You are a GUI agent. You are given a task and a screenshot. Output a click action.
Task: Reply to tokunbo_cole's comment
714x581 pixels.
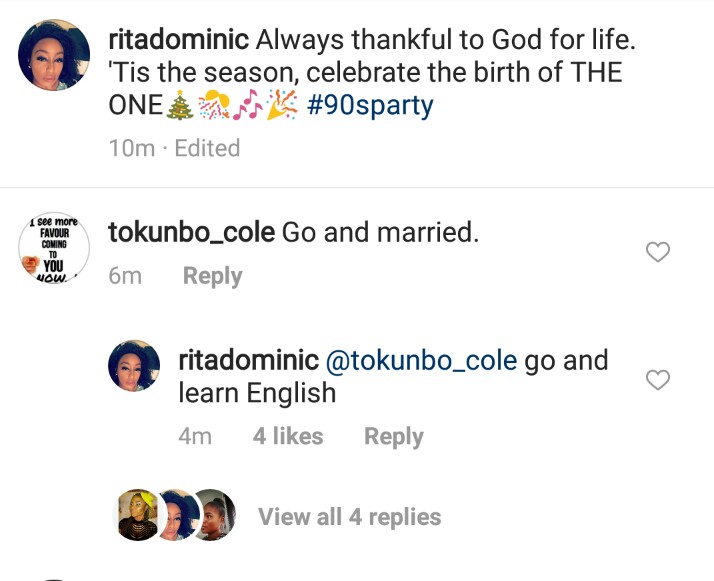(212, 276)
